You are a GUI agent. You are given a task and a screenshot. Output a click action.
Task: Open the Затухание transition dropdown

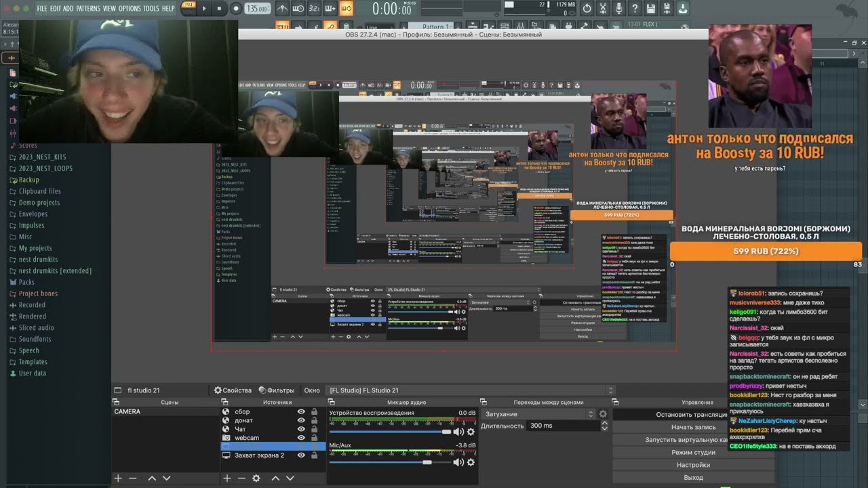[538, 414]
